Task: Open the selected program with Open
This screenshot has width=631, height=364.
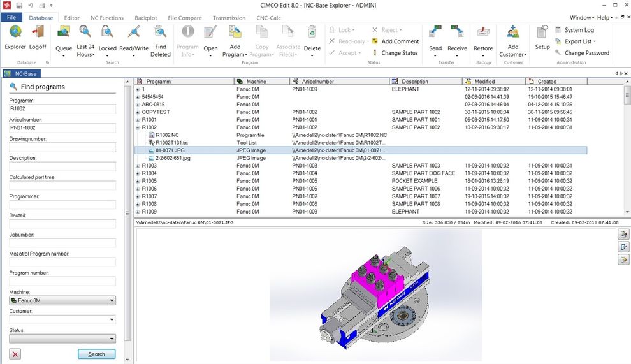Action: click(x=210, y=40)
